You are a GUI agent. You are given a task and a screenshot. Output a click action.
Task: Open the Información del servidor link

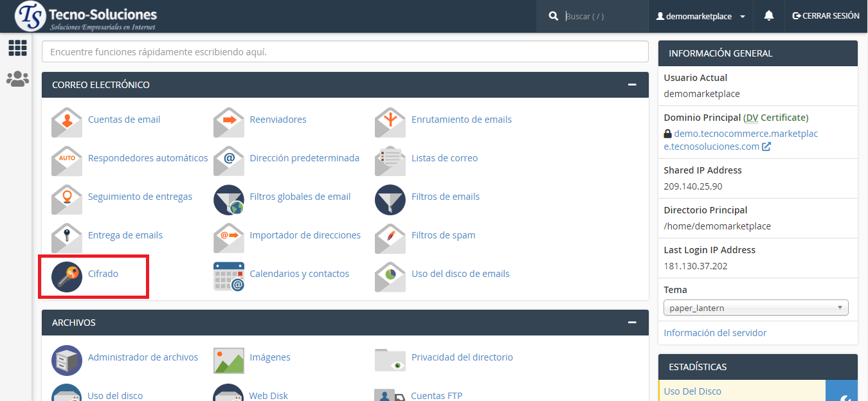pos(715,333)
